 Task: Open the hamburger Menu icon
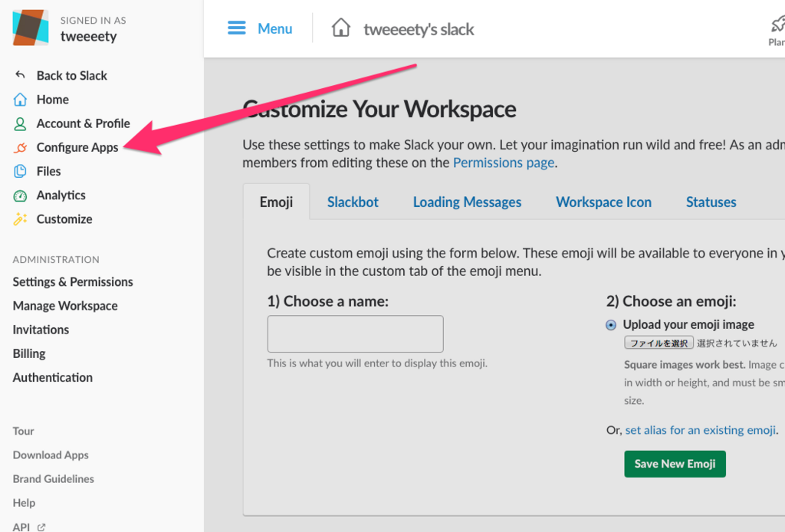coord(237,28)
